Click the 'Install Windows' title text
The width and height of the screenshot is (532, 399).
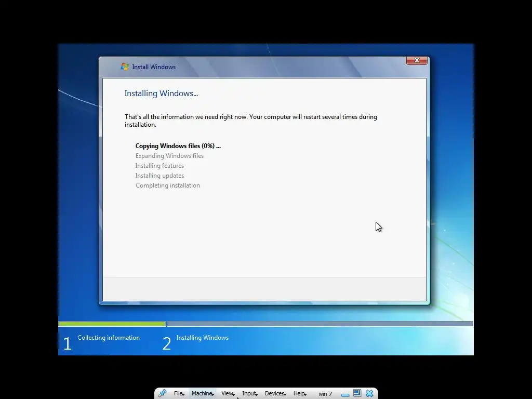click(x=154, y=67)
